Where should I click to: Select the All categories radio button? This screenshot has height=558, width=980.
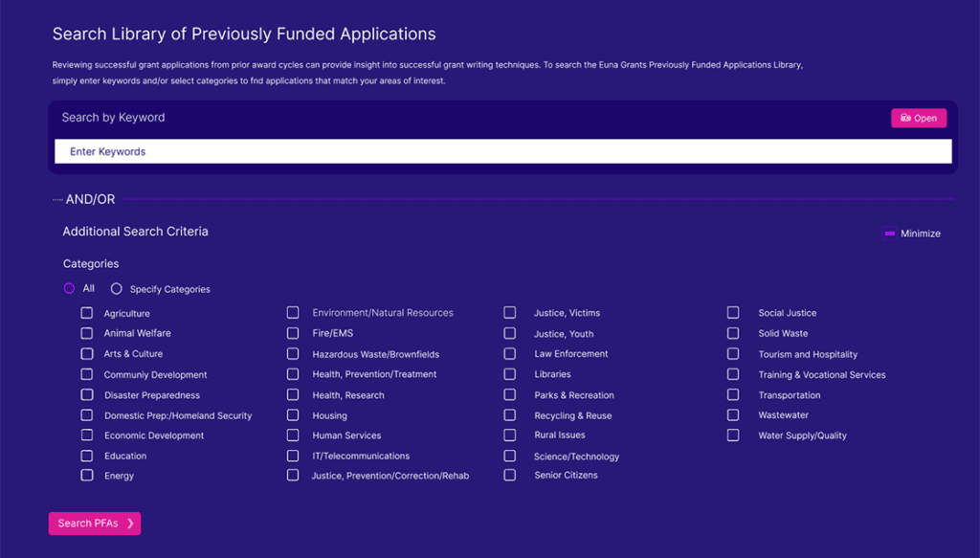69,288
